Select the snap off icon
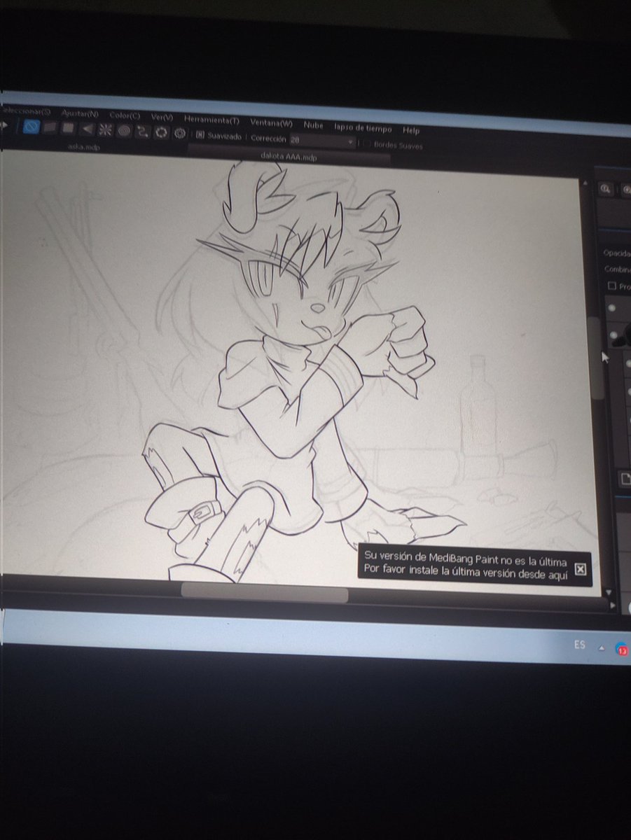631x840 pixels. click(x=31, y=127)
